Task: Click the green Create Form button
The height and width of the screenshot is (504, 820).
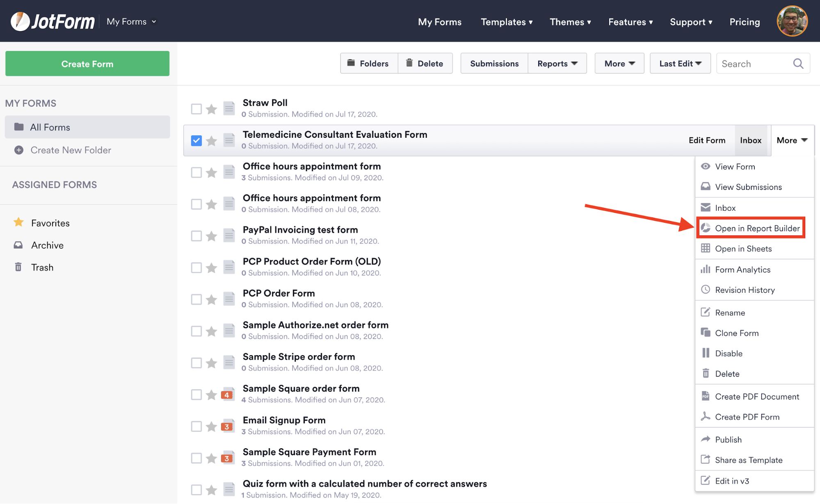Action: click(x=87, y=64)
